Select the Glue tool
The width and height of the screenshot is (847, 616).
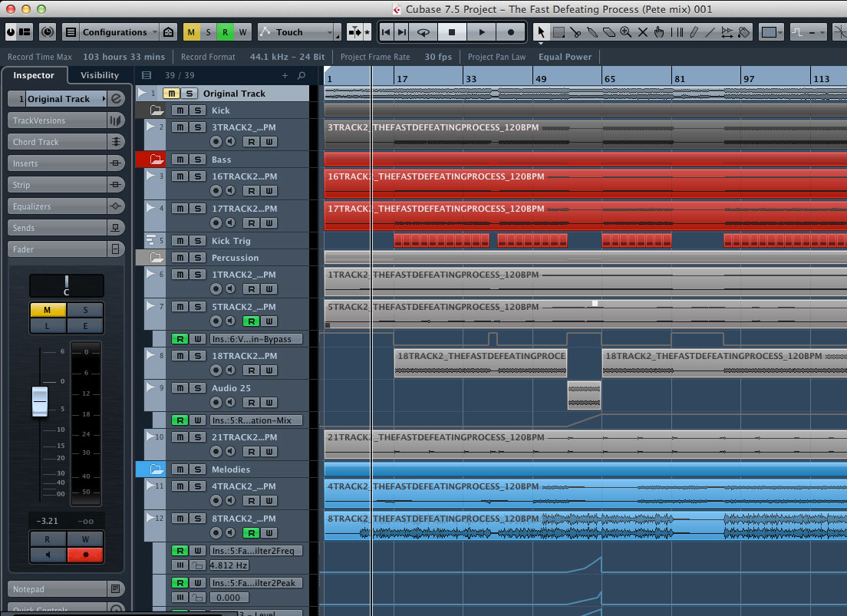point(592,32)
